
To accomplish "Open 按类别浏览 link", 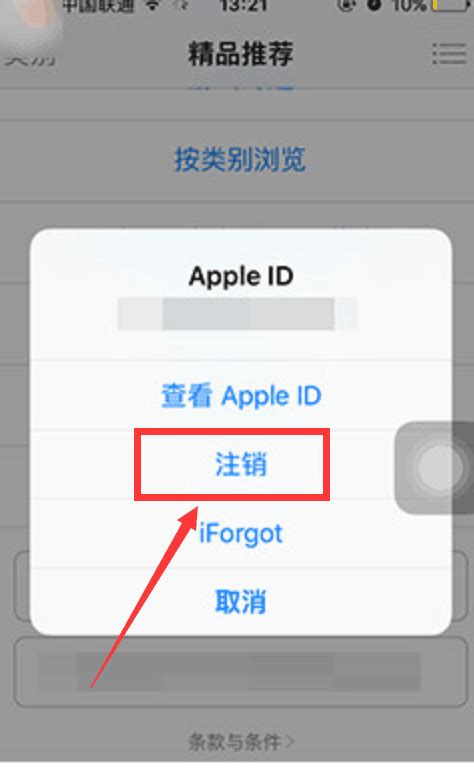I will coord(240,159).
